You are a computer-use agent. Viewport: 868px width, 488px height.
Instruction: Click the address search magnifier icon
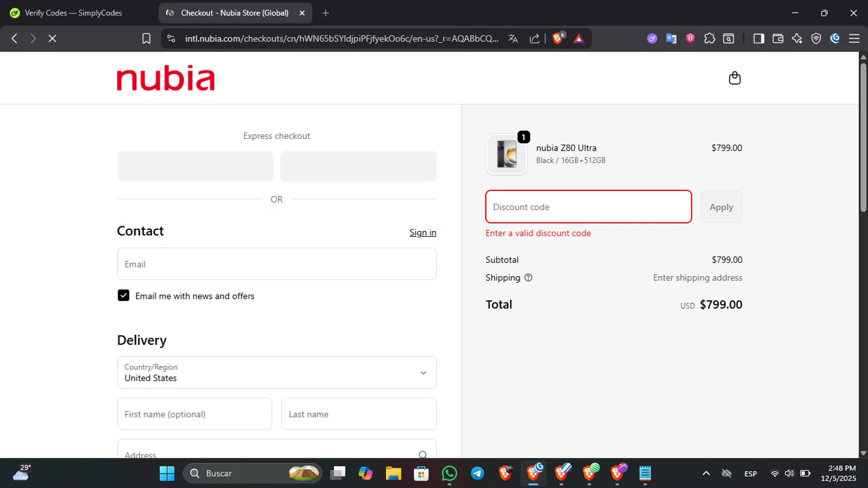tap(423, 455)
